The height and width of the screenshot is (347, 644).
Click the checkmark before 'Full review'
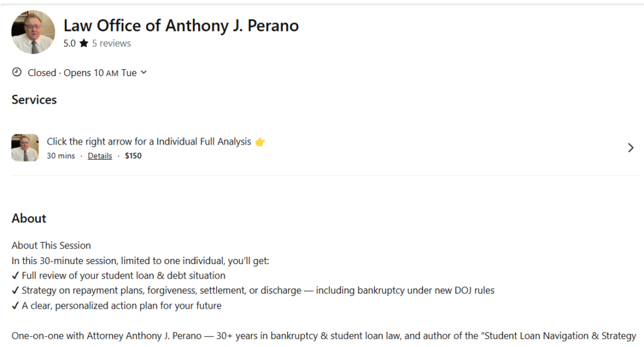(15, 275)
